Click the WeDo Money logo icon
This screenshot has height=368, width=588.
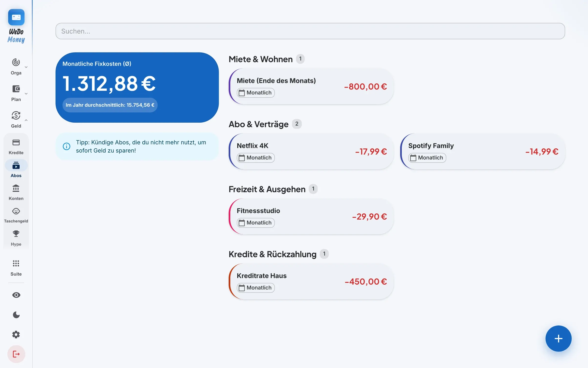tap(16, 17)
